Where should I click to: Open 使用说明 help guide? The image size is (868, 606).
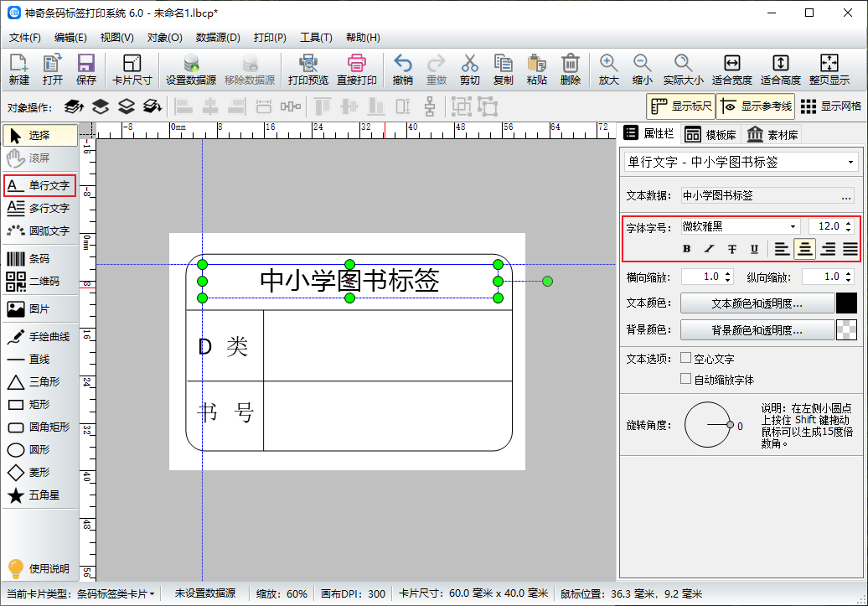coord(40,569)
